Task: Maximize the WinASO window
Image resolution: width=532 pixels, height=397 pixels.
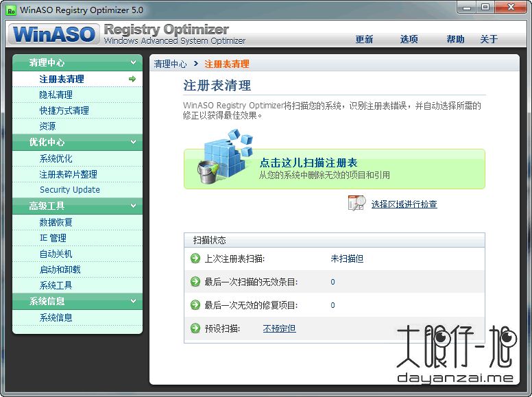Action: point(485,7)
